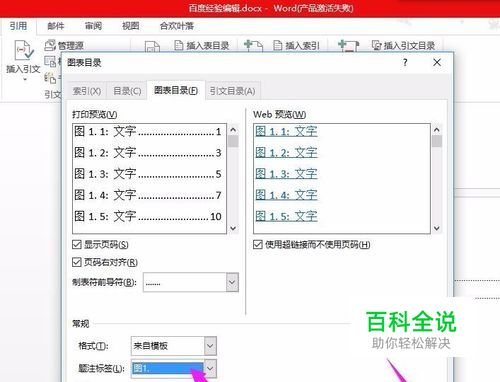
Task: Select the Table of Figures (F) tab
Action: point(176,90)
